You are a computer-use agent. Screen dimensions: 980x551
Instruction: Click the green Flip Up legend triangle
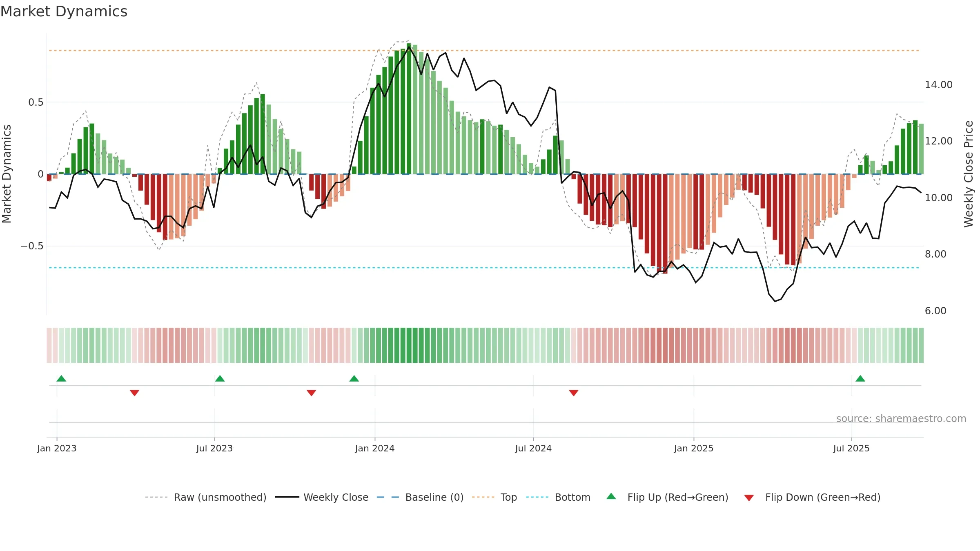coord(611,496)
